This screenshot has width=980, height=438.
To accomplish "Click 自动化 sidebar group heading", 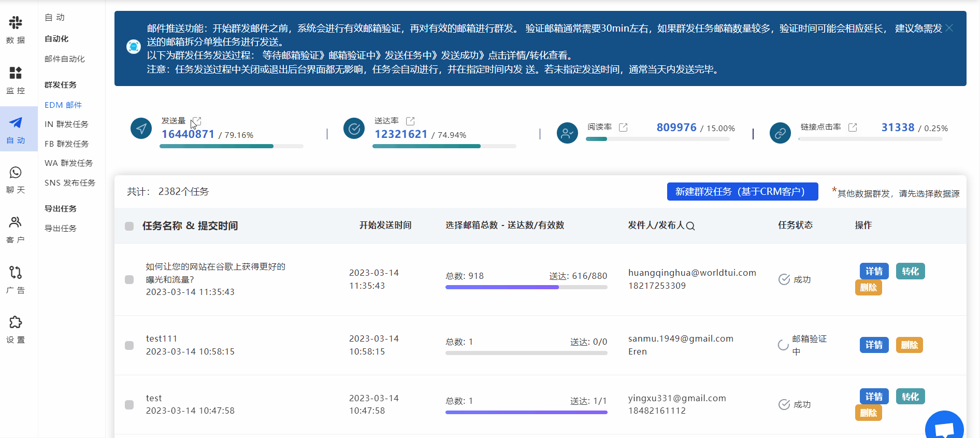I will pos(56,39).
